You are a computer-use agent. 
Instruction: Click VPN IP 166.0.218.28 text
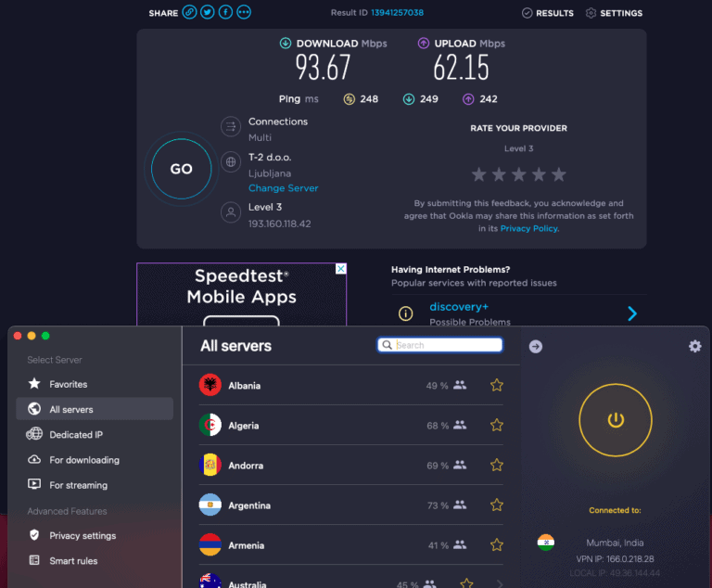tap(615, 559)
